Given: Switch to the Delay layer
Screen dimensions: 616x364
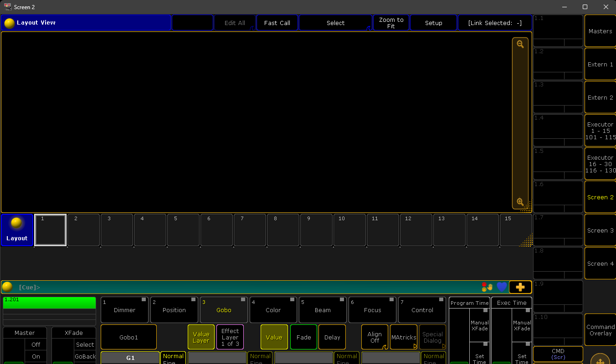Looking at the screenshot, I should coord(332,337).
